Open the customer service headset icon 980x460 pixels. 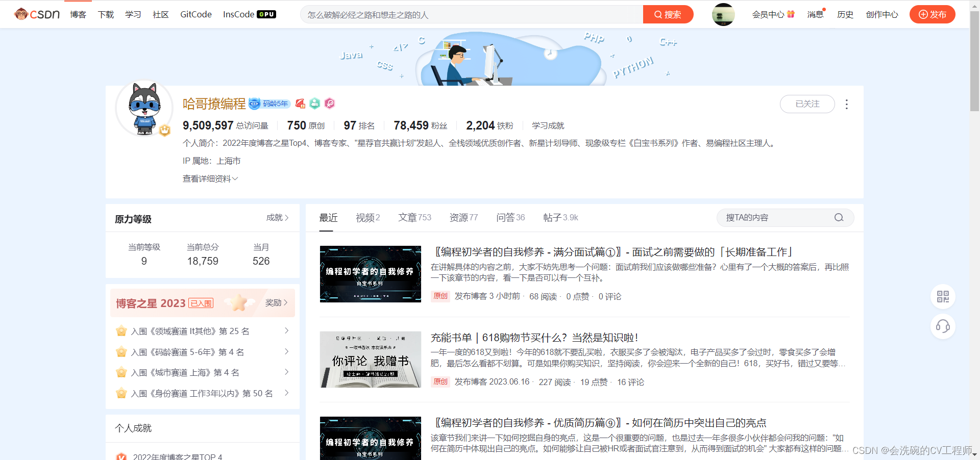pos(943,326)
